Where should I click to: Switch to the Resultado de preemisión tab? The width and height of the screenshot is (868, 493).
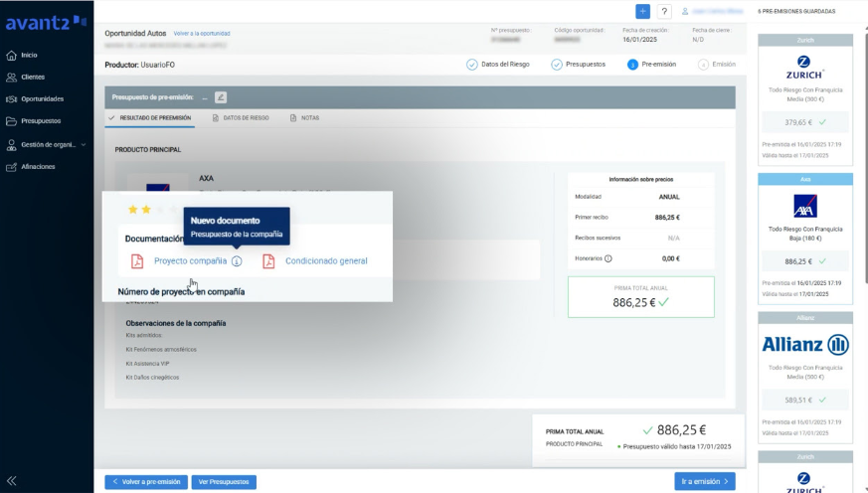149,118
